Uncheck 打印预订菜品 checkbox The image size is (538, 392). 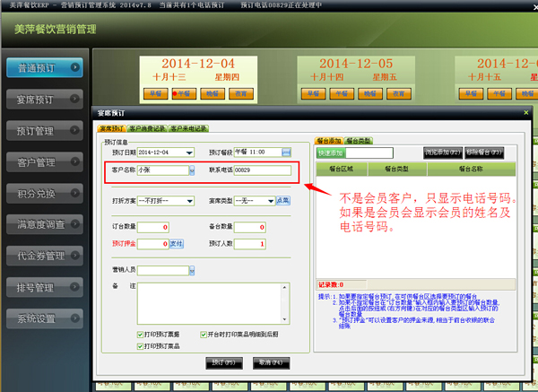pyautogui.click(x=141, y=345)
